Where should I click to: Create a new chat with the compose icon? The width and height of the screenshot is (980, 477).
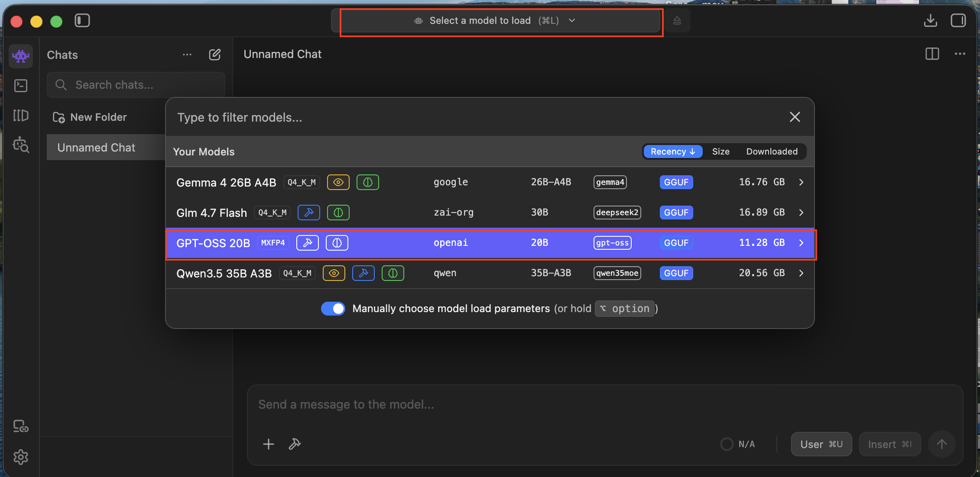(x=215, y=55)
